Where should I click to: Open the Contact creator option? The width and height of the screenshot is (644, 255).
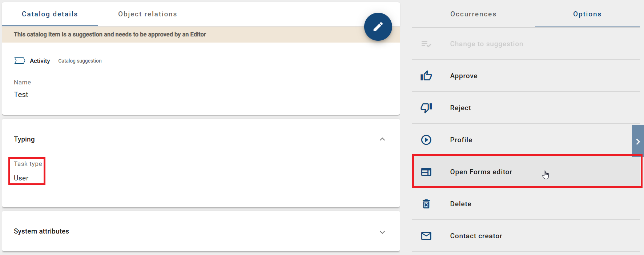click(476, 236)
